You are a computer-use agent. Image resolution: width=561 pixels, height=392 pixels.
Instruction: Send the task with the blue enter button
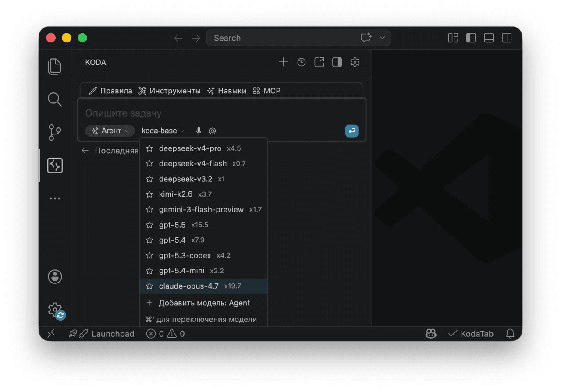(352, 131)
